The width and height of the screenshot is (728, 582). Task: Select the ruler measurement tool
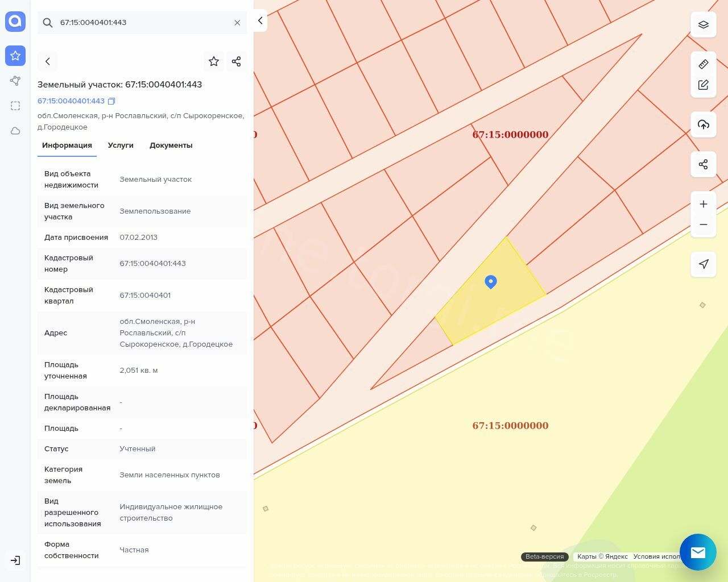(x=703, y=64)
